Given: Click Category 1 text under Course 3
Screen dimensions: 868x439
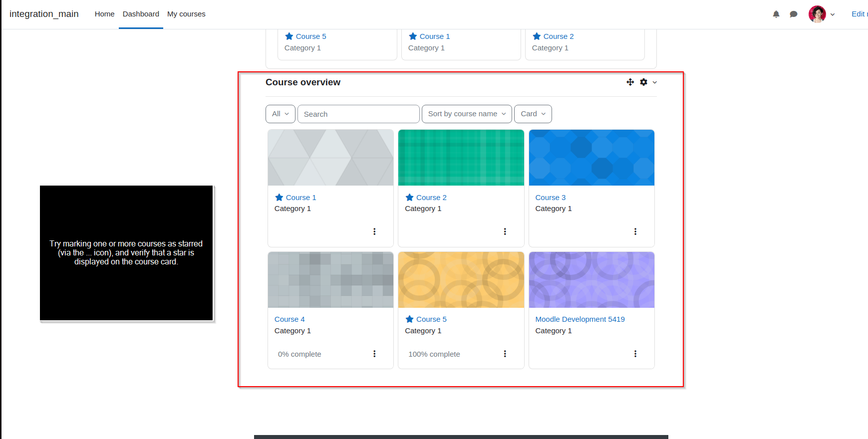Looking at the screenshot, I should [x=554, y=209].
